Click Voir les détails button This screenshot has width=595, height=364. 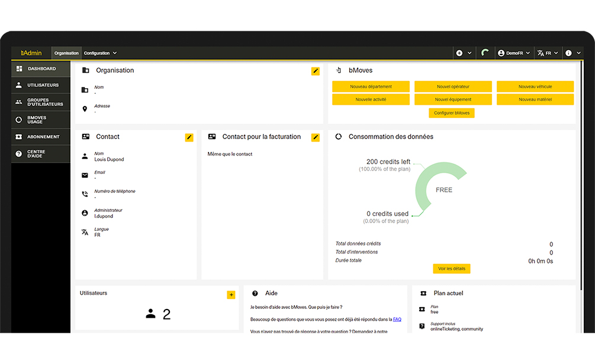coord(452,269)
